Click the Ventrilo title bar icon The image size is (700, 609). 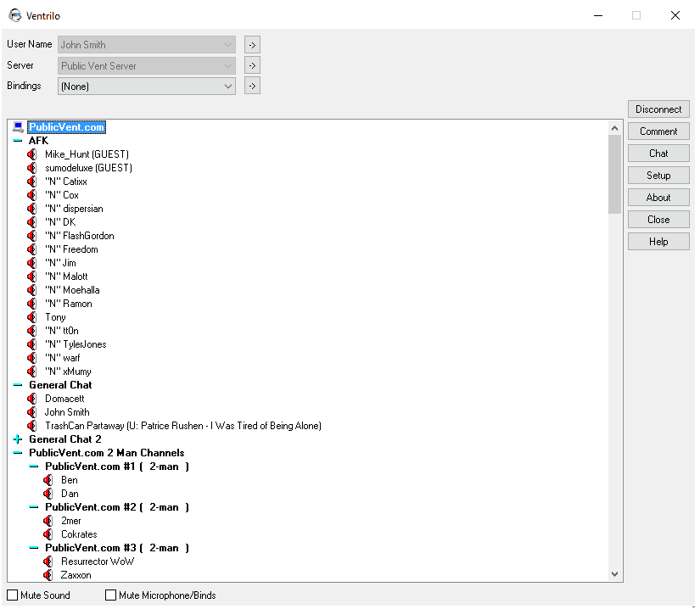pyautogui.click(x=15, y=15)
